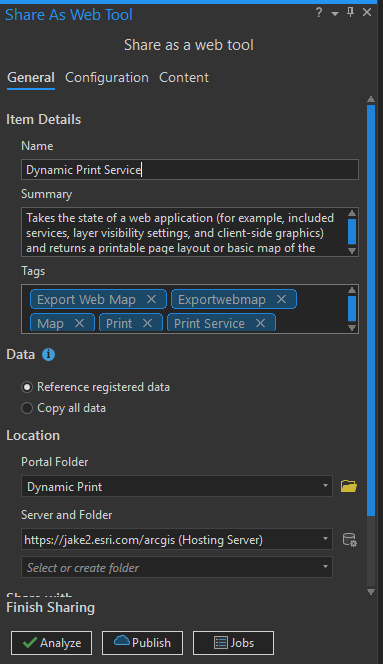Viewport: 383px width, 664px height.
Task: Remove the Map tag
Action: pyautogui.click(x=79, y=324)
